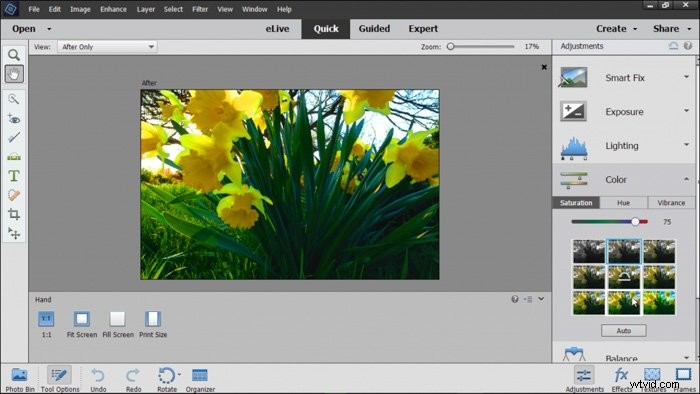The width and height of the screenshot is (700, 394).
Task: Select the Hand tool
Action: 14,74
